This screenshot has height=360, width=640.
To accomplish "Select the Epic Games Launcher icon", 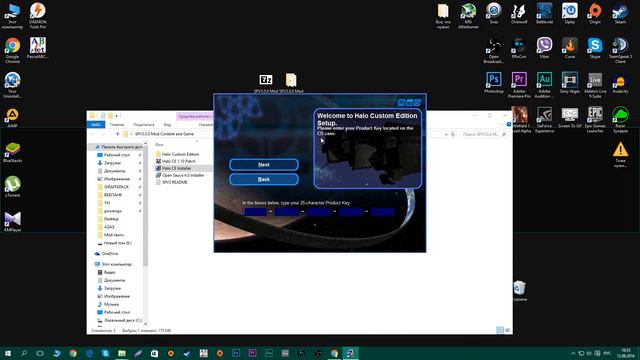I will [x=595, y=120].
